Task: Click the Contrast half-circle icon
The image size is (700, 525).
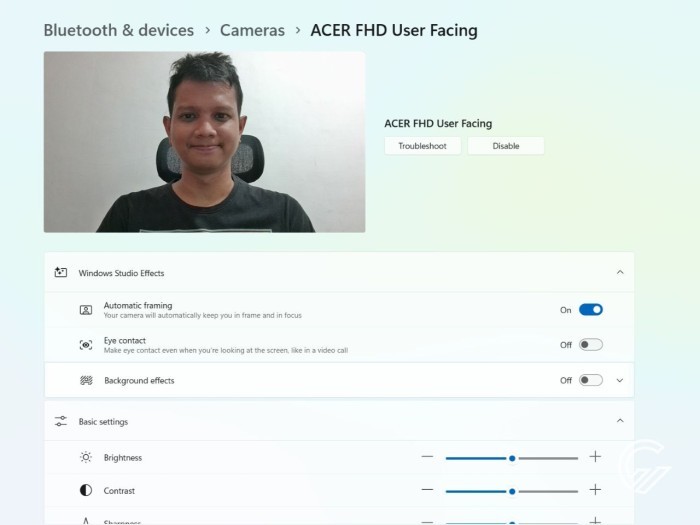Action: point(86,490)
